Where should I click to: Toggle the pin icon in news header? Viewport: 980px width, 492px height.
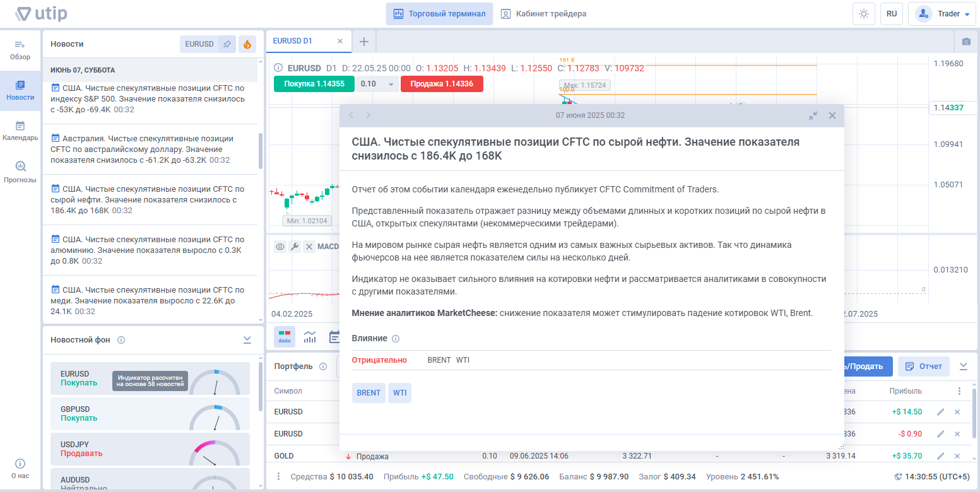(x=227, y=44)
